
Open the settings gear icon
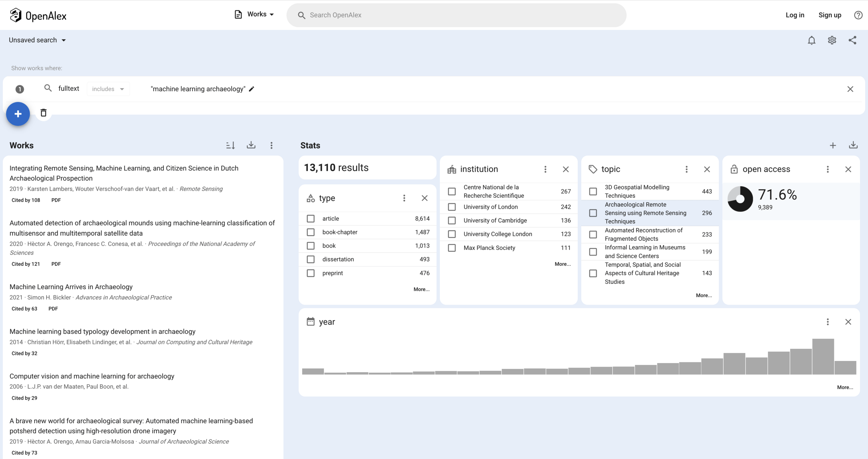coord(832,40)
